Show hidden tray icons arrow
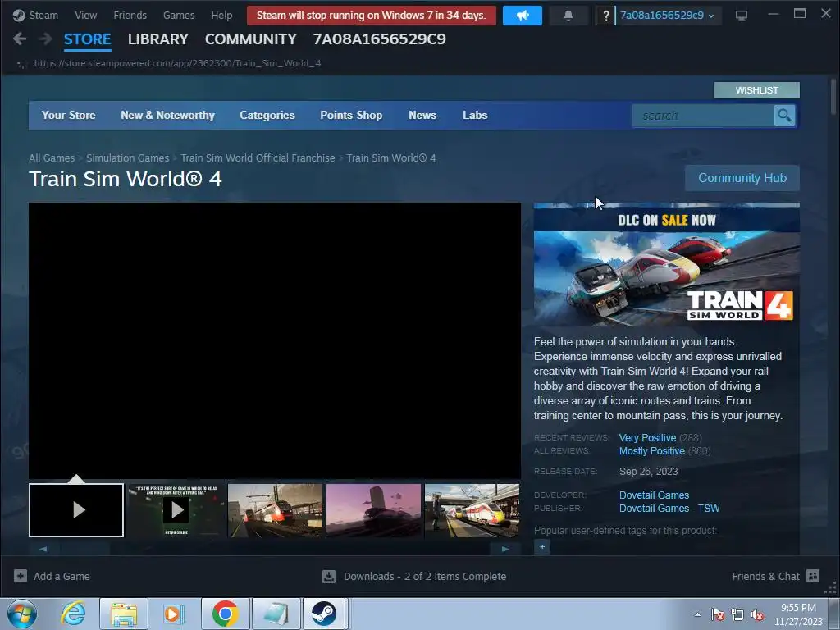 point(697,614)
